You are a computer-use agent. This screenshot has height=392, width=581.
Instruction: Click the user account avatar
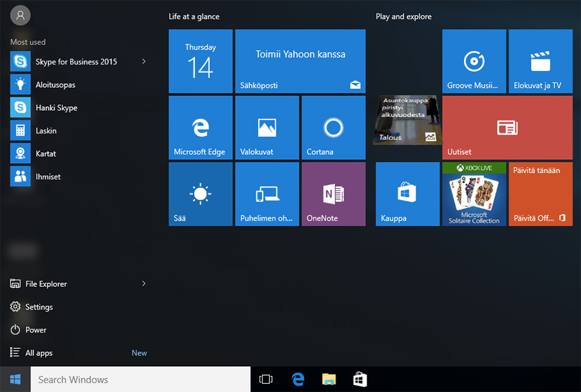(21, 15)
